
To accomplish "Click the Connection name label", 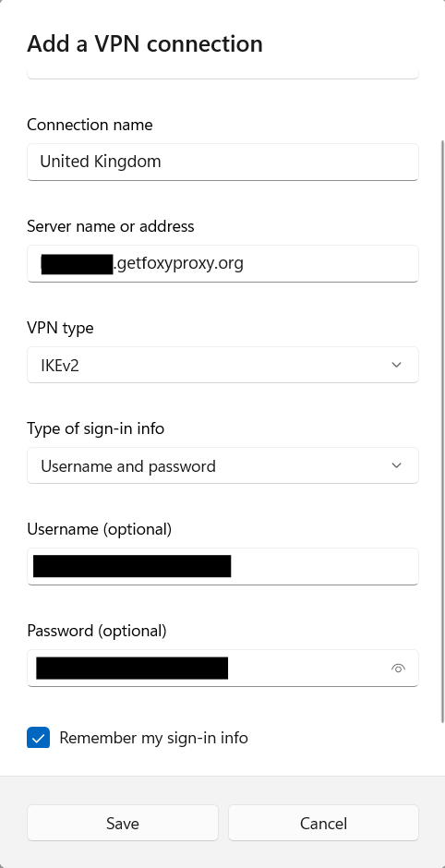I will [90, 125].
